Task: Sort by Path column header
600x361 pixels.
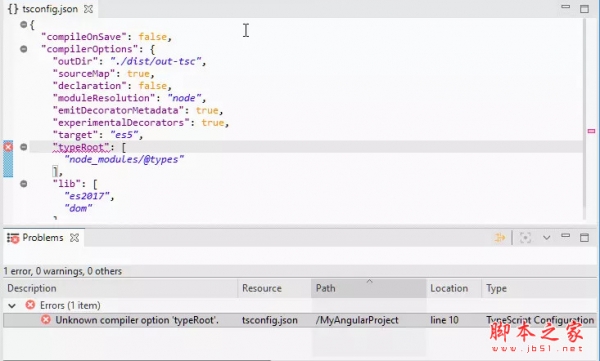Action: (369, 288)
